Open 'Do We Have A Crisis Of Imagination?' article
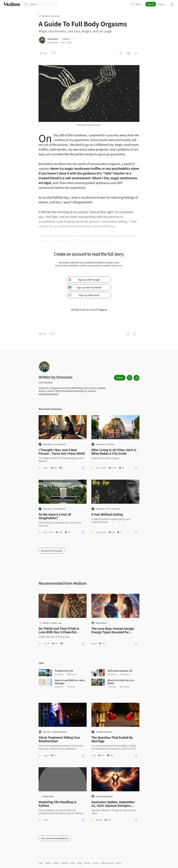This screenshot has width=178, height=868. coord(55,516)
